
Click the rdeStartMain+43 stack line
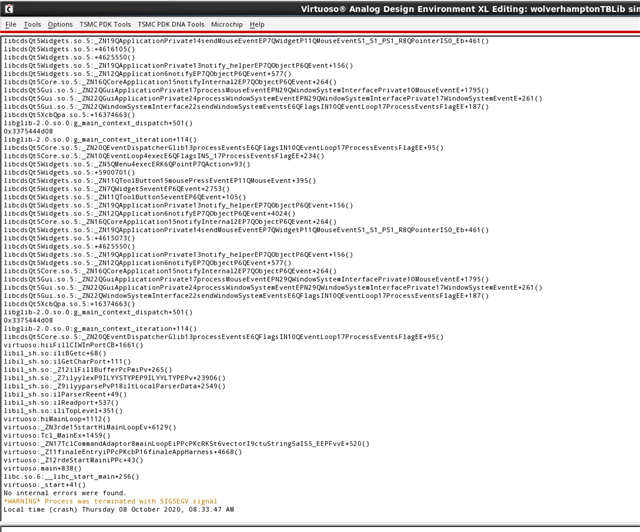pyautogui.click(x=73, y=460)
